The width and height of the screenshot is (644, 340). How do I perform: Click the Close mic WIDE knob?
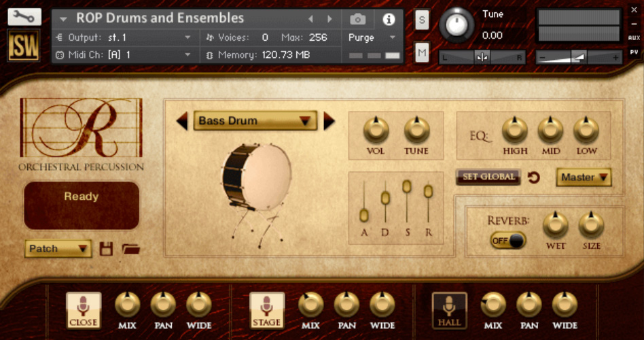(199, 305)
